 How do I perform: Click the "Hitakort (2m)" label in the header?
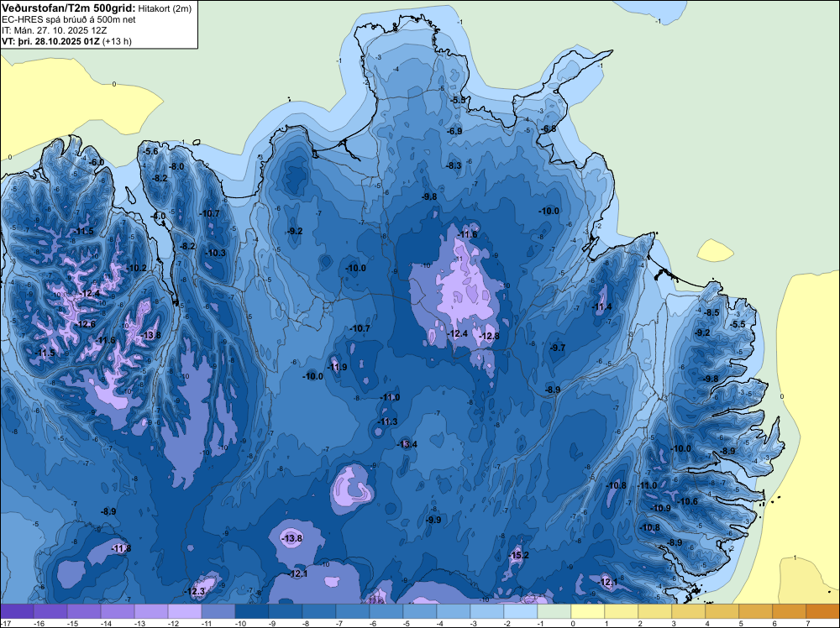165,8
